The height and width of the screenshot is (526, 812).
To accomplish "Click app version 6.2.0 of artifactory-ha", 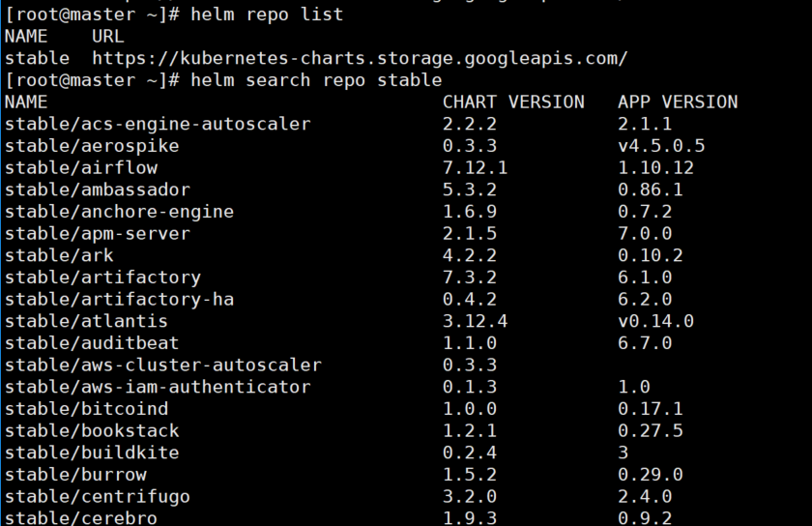I will pos(645,300).
